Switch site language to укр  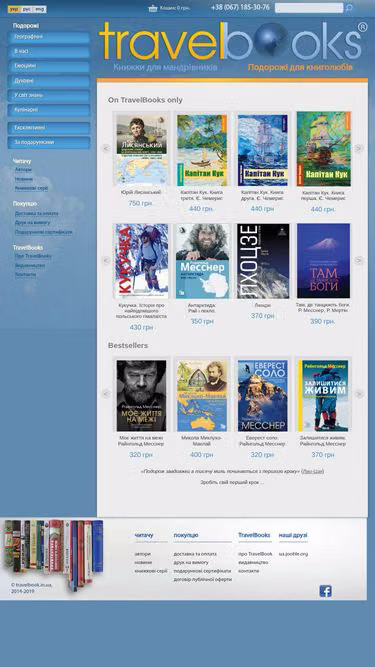point(14,9)
